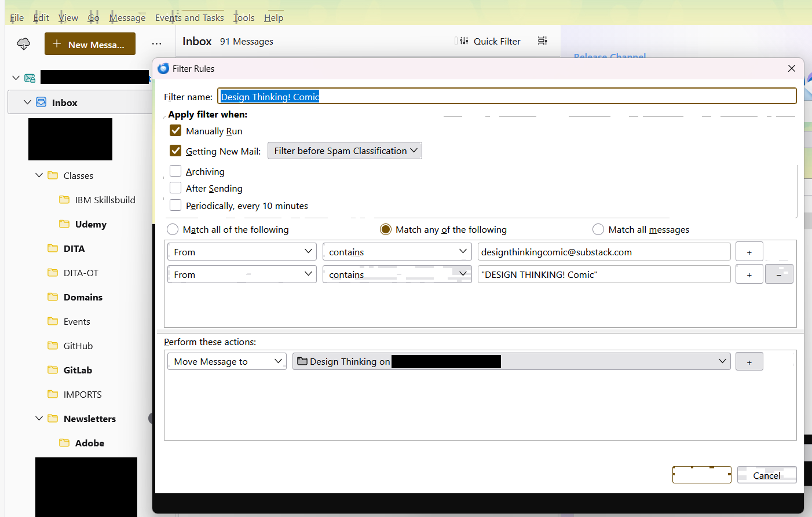This screenshot has height=517, width=812.
Task: Open the Go menu
Action: (94, 17)
